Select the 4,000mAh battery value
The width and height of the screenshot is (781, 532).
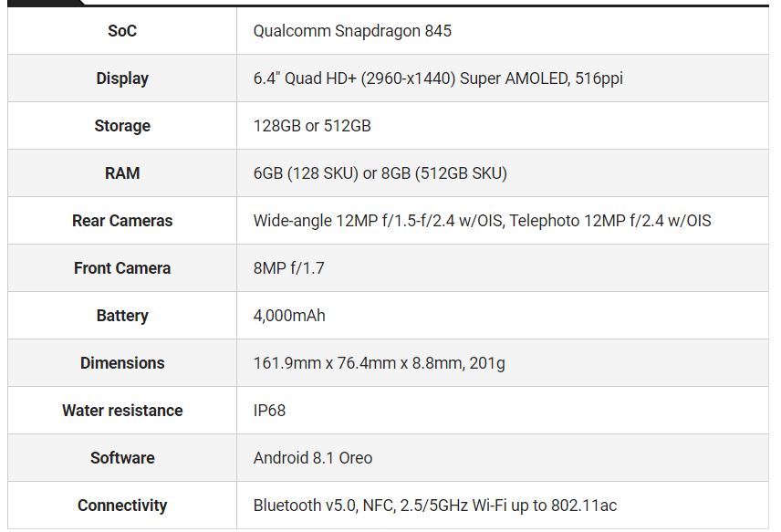[x=289, y=316]
